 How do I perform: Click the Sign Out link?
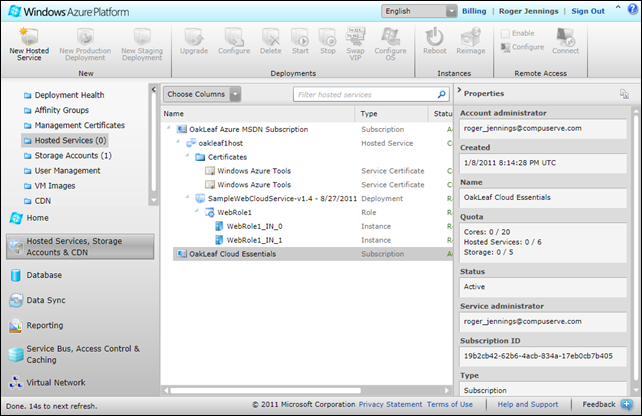pos(587,11)
